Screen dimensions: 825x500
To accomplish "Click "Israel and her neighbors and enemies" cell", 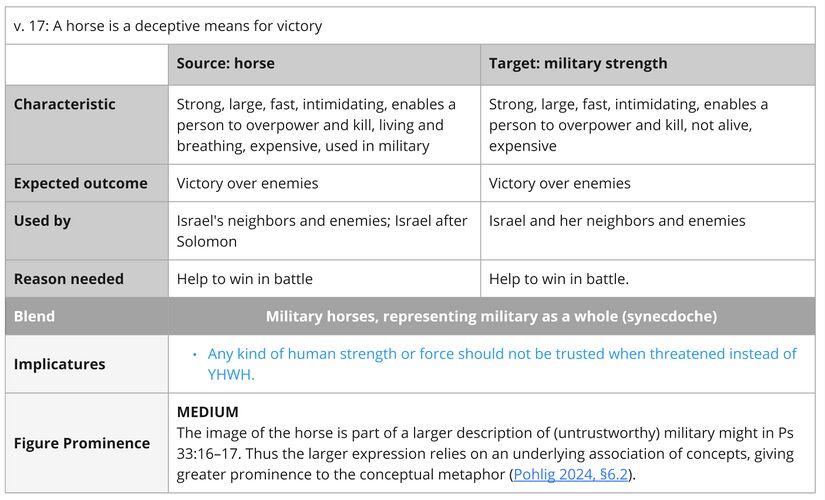I will coord(617,220).
